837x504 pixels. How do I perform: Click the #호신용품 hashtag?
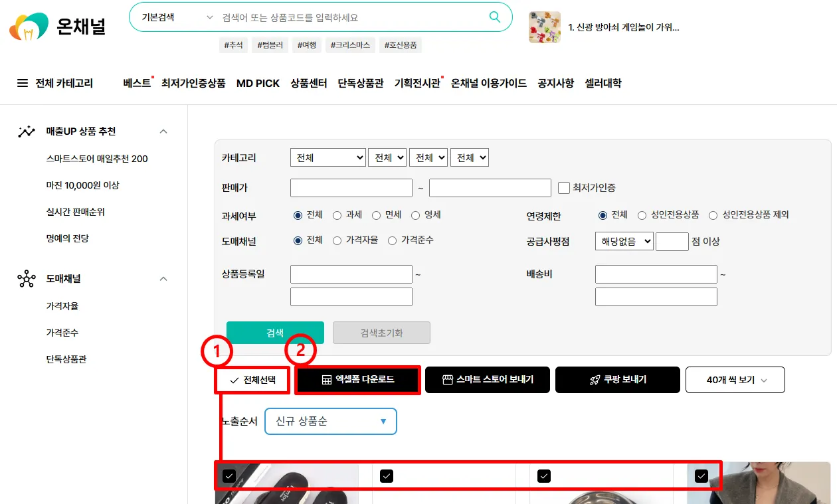[401, 45]
